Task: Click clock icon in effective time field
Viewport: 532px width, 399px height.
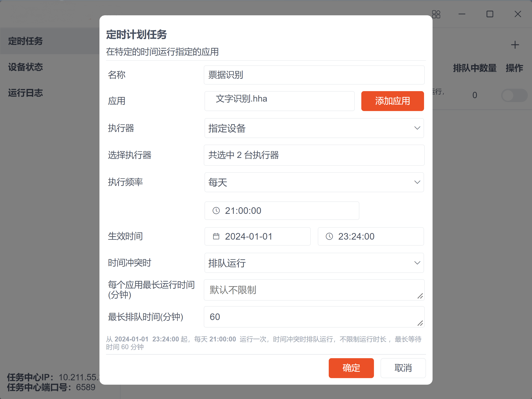Action: pos(329,236)
